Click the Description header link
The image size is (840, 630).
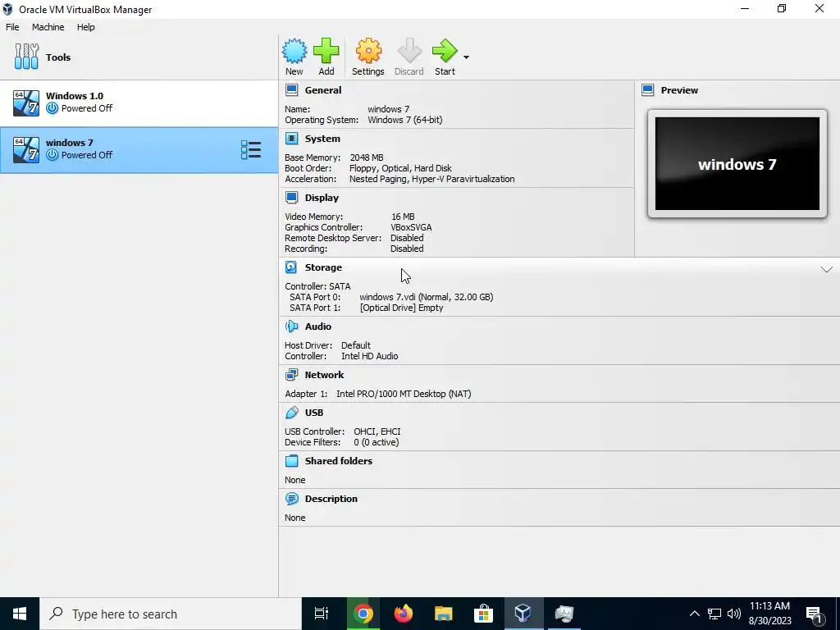click(x=331, y=499)
